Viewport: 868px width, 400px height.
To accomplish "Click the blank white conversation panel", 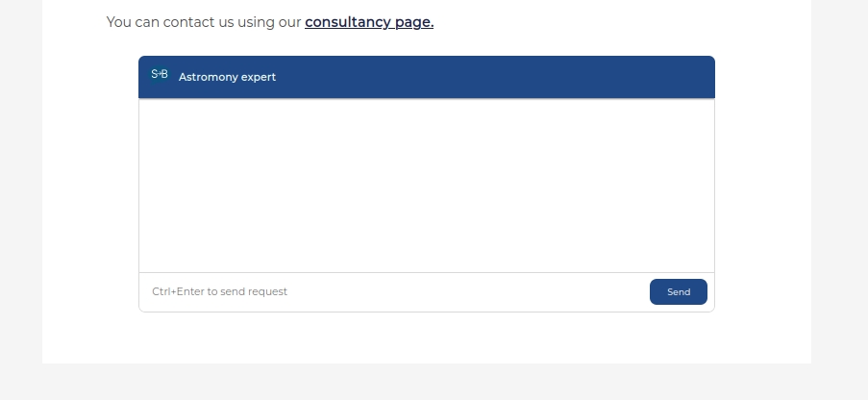I will click(426, 186).
